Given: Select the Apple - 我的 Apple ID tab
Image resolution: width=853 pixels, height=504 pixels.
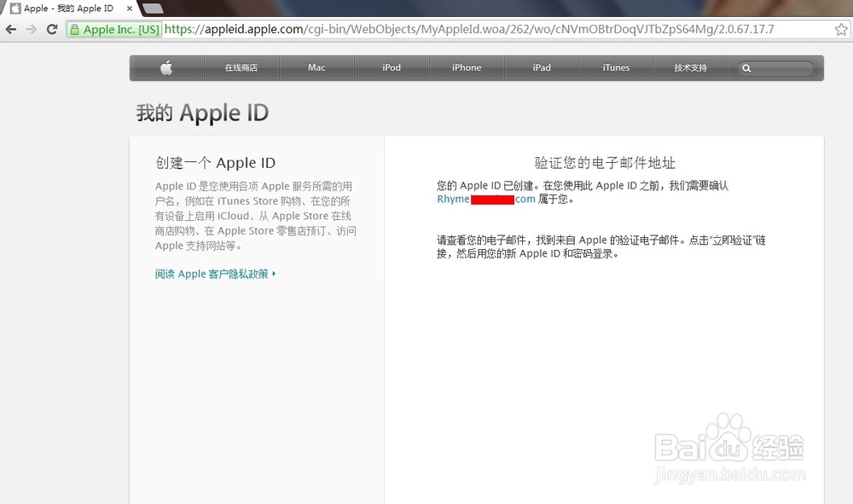Looking at the screenshot, I should (x=68, y=9).
